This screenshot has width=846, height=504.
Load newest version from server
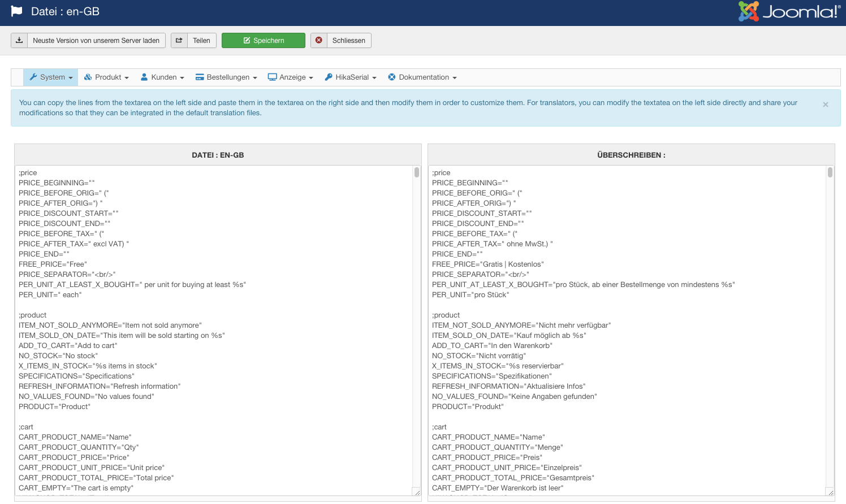tap(96, 41)
